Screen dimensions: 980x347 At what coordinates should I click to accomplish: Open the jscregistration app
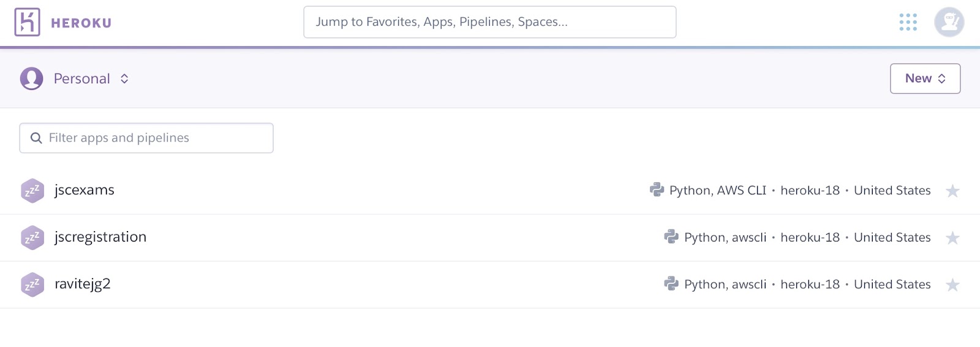pos(100,237)
